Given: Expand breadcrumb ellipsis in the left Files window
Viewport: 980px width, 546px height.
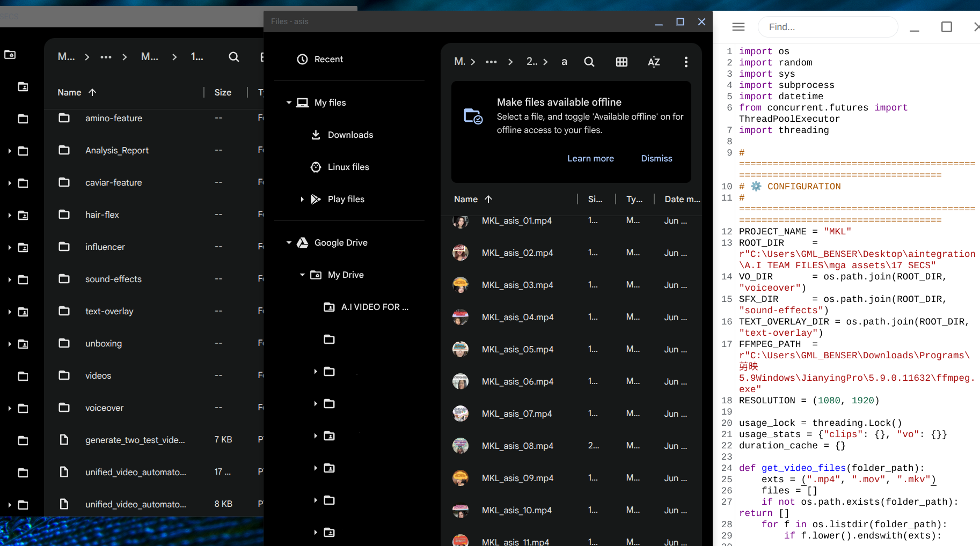Looking at the screenshot, I should (x=106, y=57).
